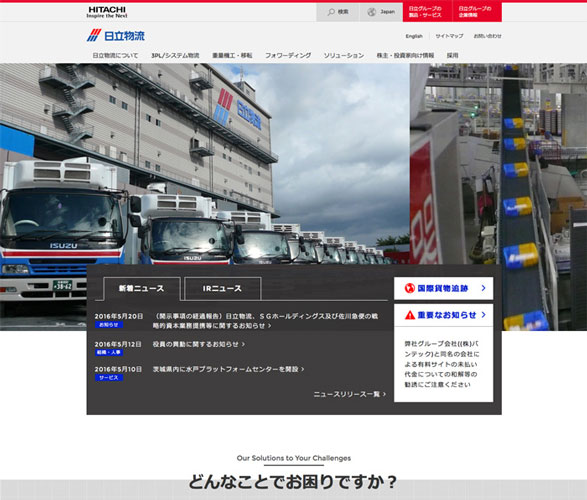Click the globe icon beside Japan
The width and height of the screenshot is (587, 500).
371,12
